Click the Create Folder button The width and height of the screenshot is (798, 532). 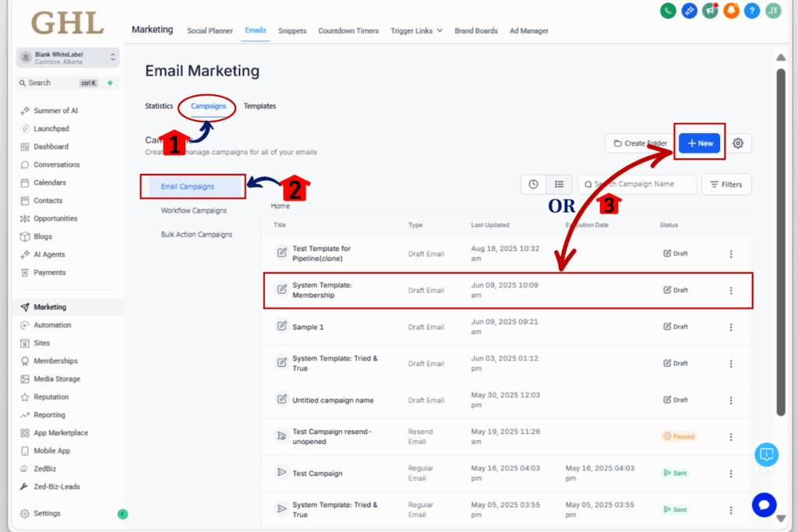[x=641, y=143]
